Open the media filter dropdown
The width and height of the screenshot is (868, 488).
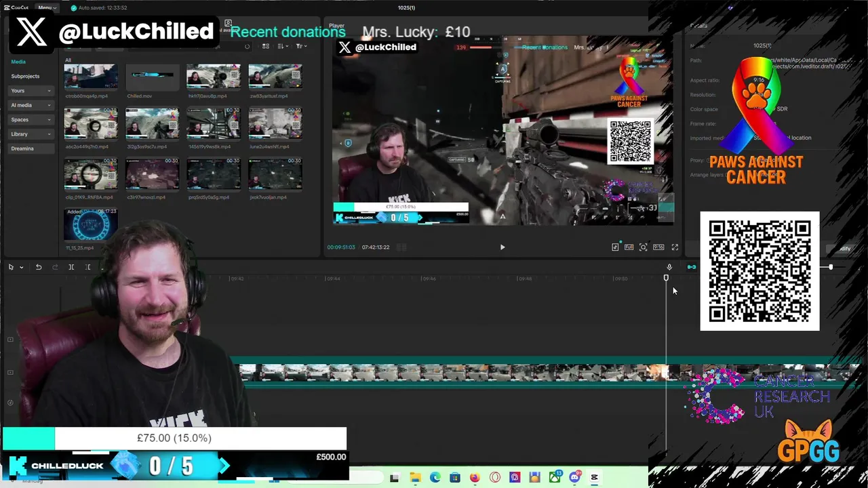click(x=301, y=46)
